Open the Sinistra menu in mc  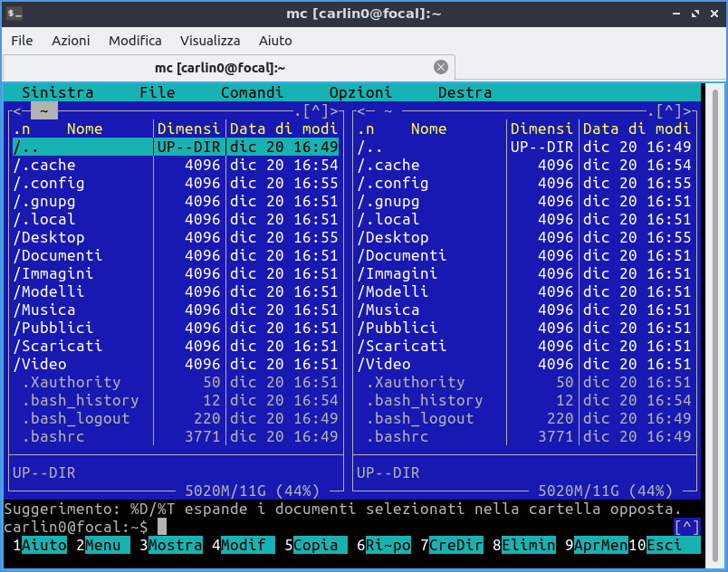coord(57,92)
